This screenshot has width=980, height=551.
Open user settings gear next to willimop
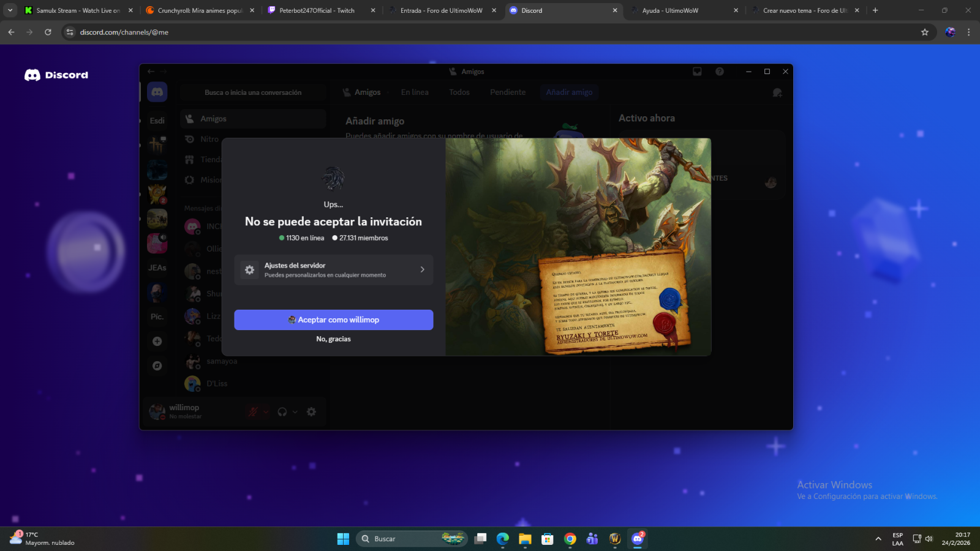click(311, 412)
